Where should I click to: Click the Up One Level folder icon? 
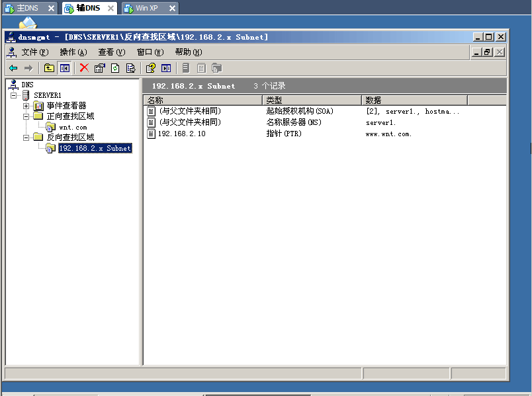(x=49, y=68)
